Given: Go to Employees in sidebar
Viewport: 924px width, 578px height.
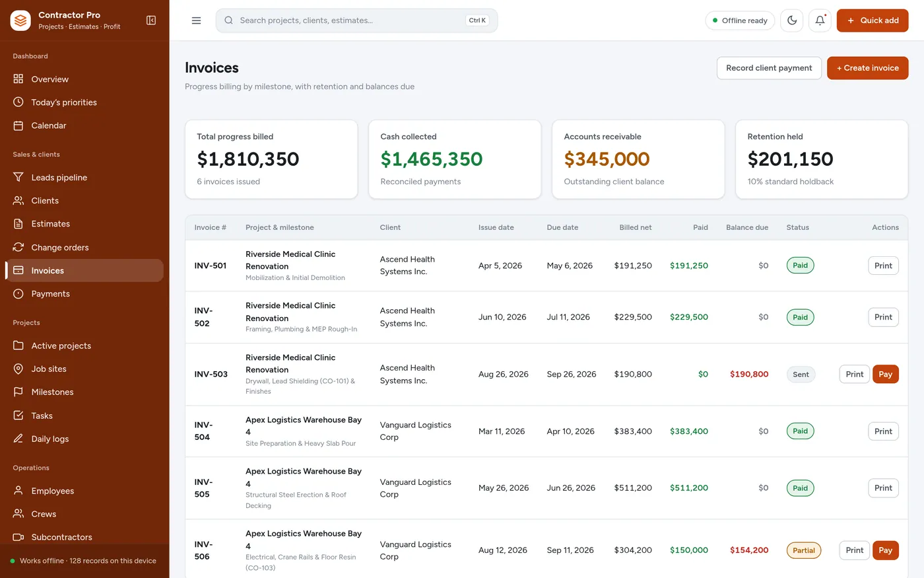Looking at the screenshot, I should click(x=84, y=491).
